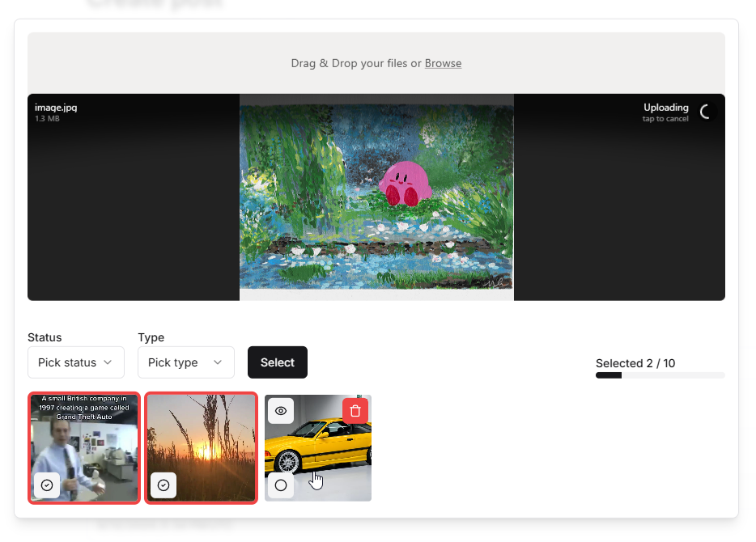Click the sunset grass field thumbnail

pos(201,448)
